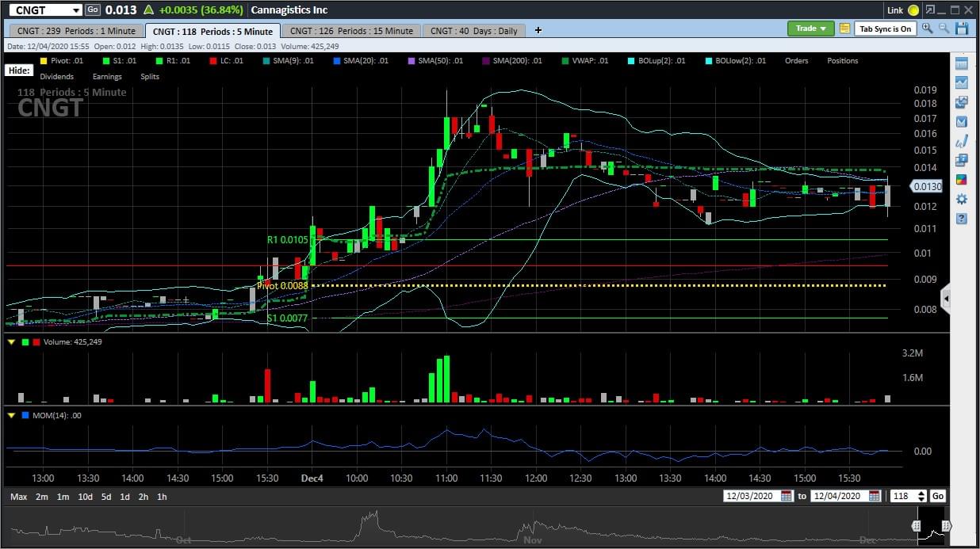Screen dimensions: 980x549
Task: Toggle Tab Sync off
Action: coord(885,28)
